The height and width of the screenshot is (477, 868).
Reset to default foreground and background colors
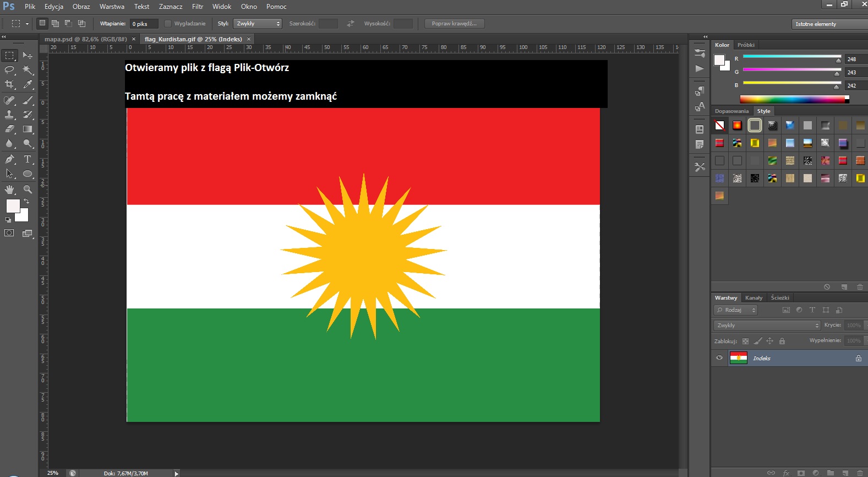click(x=8, y=220)
